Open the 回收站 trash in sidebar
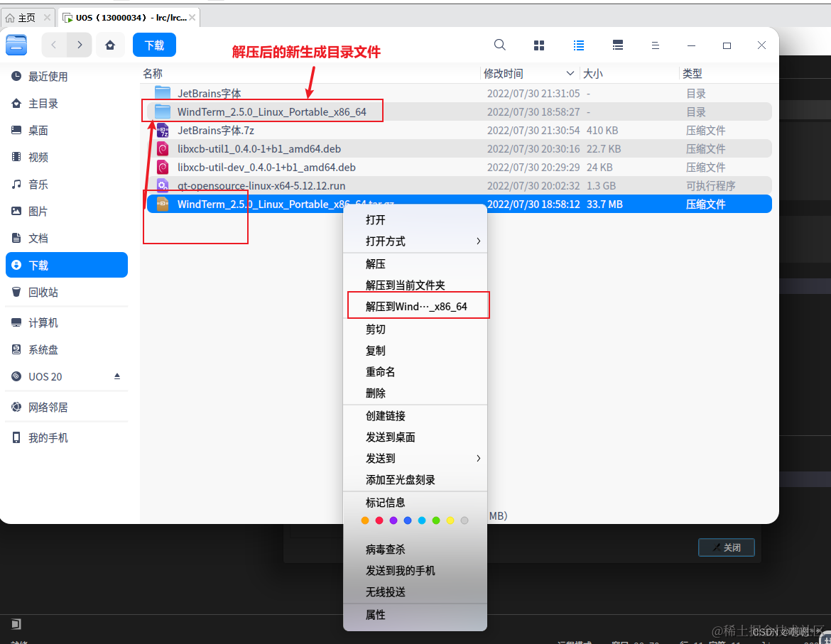The height and width of the screenshot is (644, 831). 43,292
